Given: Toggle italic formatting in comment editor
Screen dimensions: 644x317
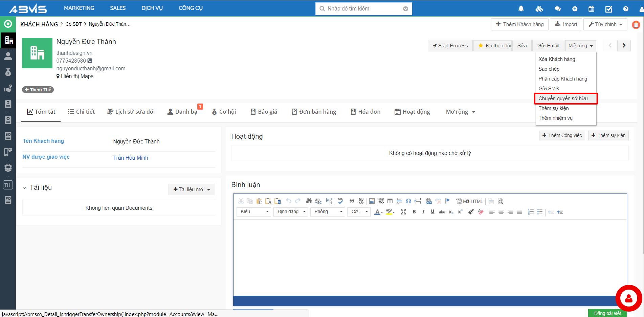Looking at the screenshot, I should coord(423,212).
